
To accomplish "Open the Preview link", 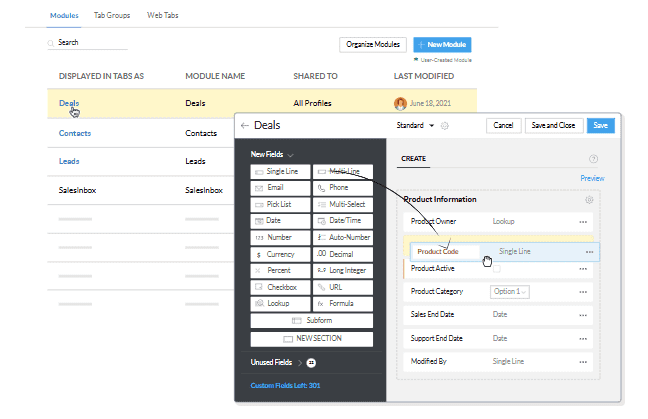I will coord(592,178).
